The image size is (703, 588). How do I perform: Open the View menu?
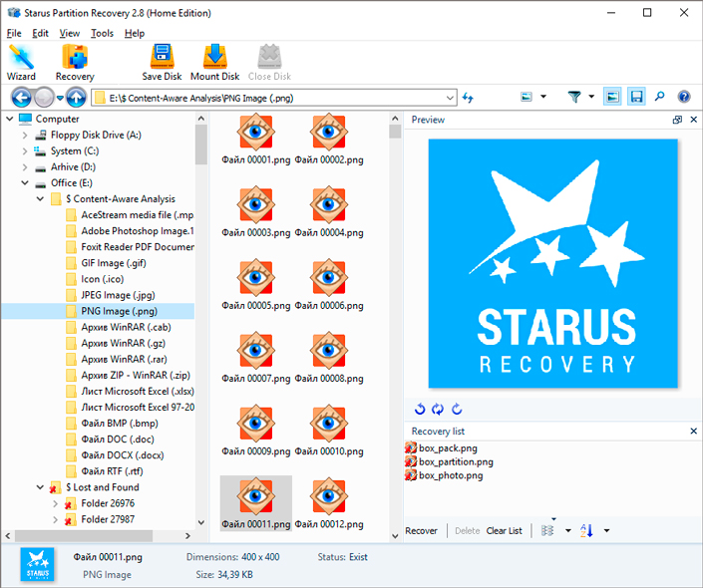coord(70,33)
